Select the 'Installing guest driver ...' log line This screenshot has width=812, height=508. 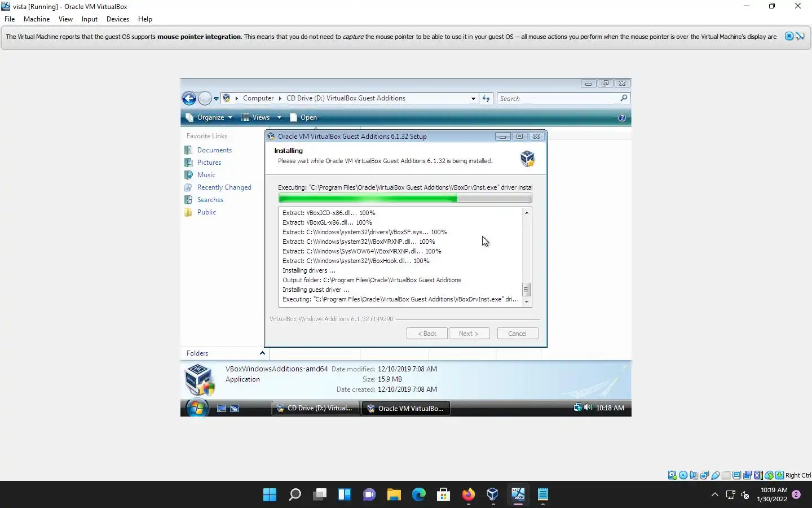click(316, 290)
